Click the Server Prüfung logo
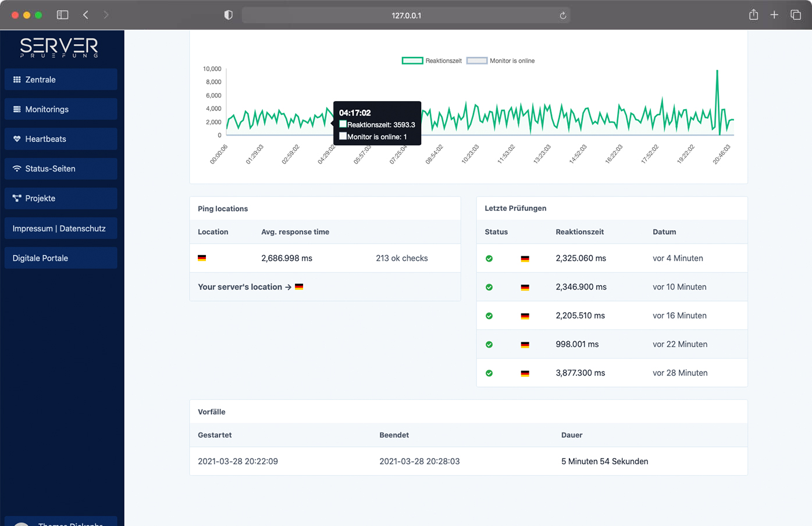 click(59, 47)
